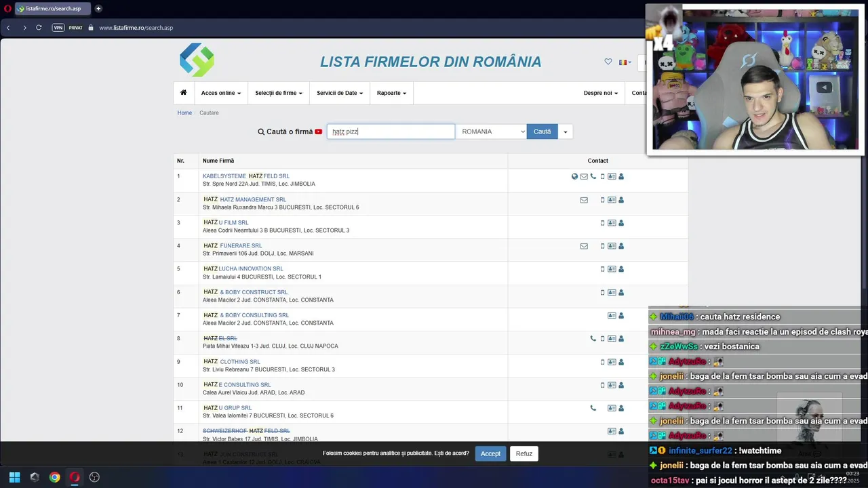The width and height of the screenshot is (868, 488).
Task: Open a new browser tab with plus button
Action: (x=98, y=9)
